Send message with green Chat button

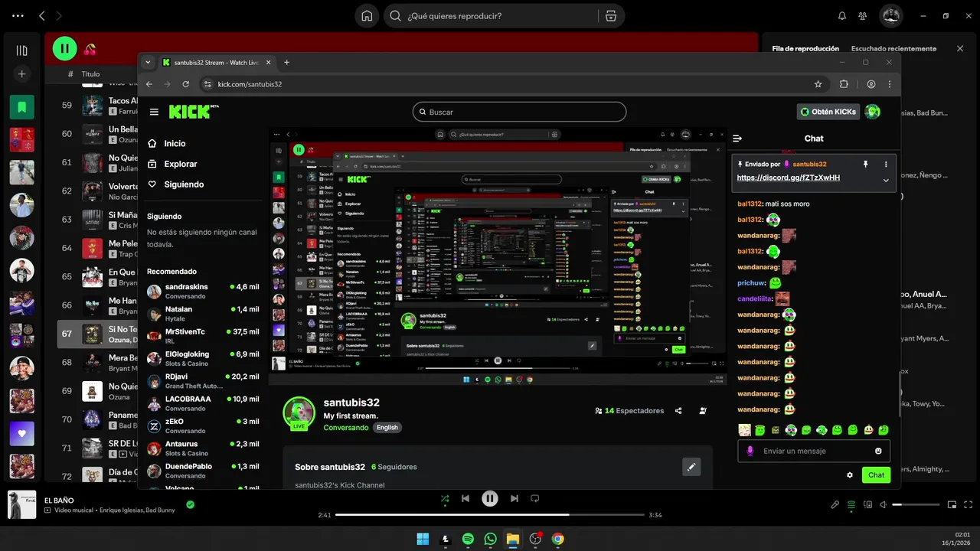(876, 474)
